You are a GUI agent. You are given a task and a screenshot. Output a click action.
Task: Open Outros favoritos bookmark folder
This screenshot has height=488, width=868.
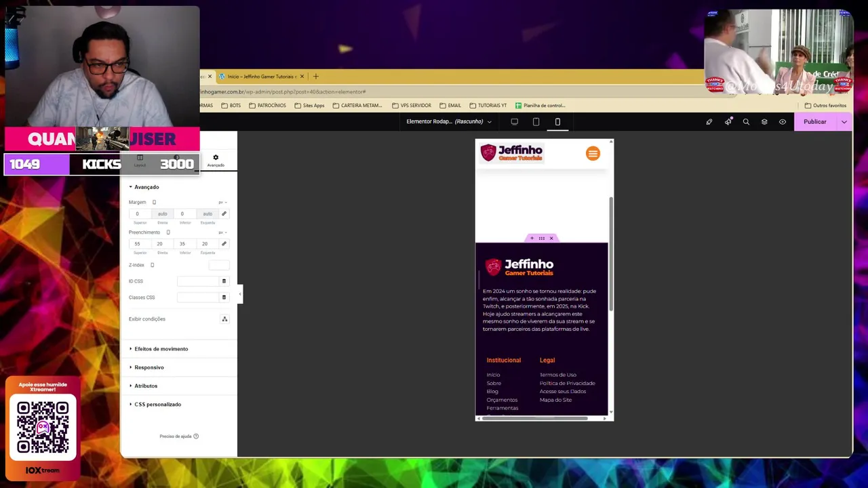(825, 106)
